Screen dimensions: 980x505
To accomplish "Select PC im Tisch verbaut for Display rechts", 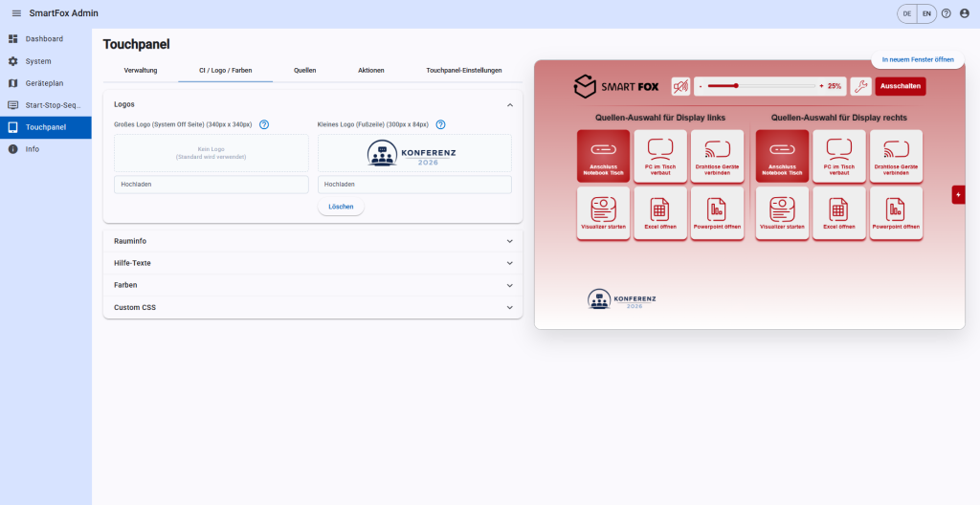I will [x=838, y=156].
